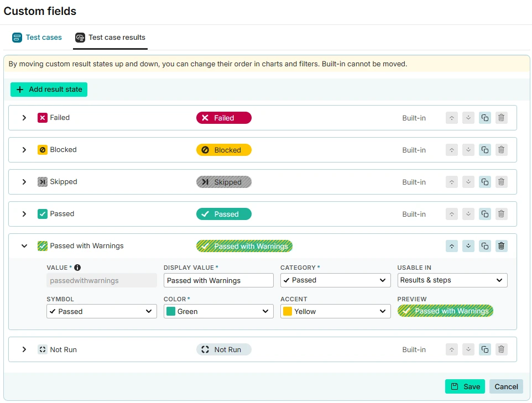Click the disabled passedwithwarnings value field
The height and width of the screenshot is (403, 532).
point(101,280)
